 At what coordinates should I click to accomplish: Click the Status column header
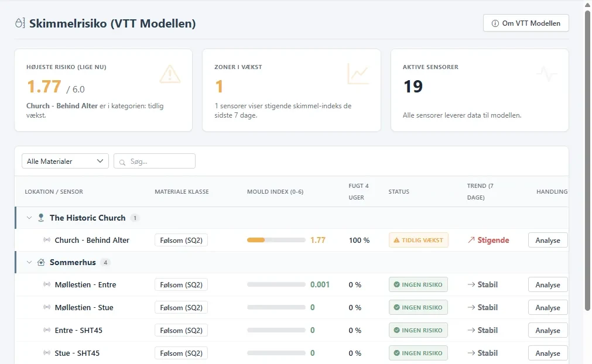point(399,191)
